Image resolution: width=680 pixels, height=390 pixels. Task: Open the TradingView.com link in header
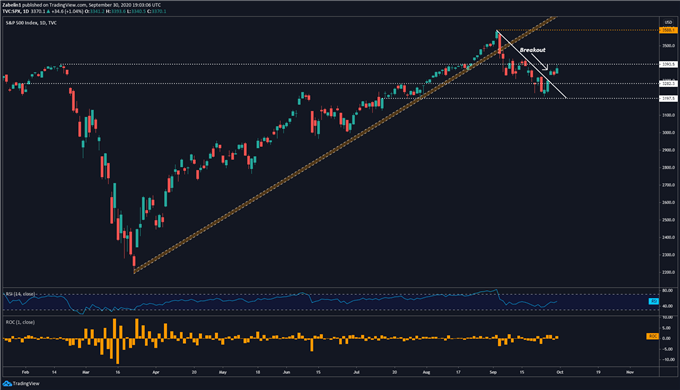(65, 5)
